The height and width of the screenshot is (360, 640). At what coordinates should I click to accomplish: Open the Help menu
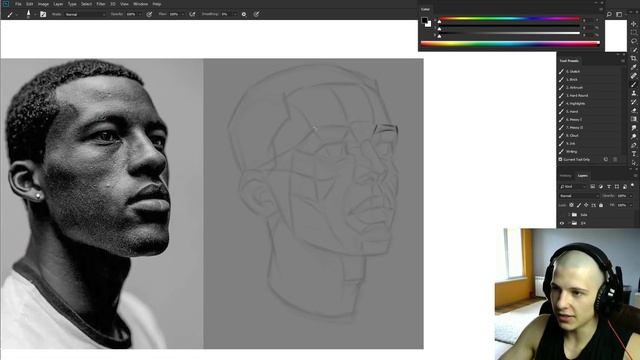click(157, 4)
